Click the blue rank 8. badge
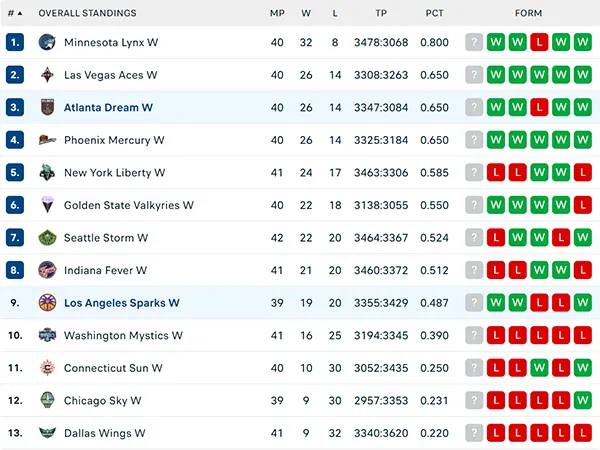The height and width of the screenshot is (450, 600). 15,270
